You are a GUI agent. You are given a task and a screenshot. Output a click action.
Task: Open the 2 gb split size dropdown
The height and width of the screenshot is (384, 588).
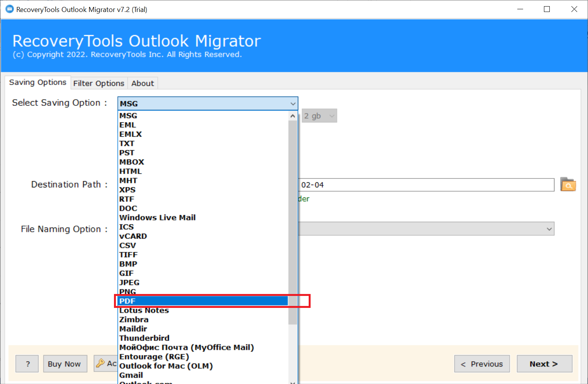tap(319, 116)
